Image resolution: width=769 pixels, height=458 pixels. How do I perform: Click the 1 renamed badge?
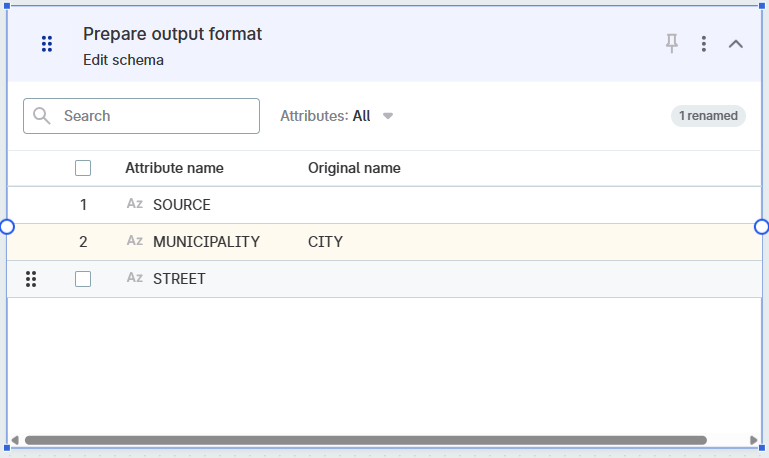708,116
